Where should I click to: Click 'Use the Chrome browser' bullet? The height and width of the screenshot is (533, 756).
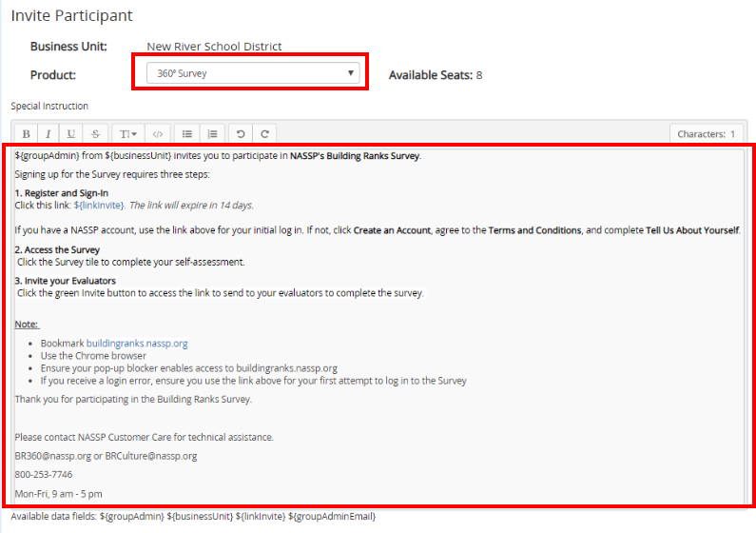coord(93,356)
